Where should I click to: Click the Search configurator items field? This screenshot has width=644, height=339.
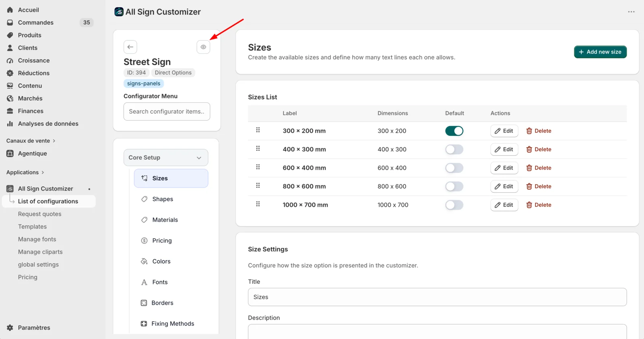(167, 112)
